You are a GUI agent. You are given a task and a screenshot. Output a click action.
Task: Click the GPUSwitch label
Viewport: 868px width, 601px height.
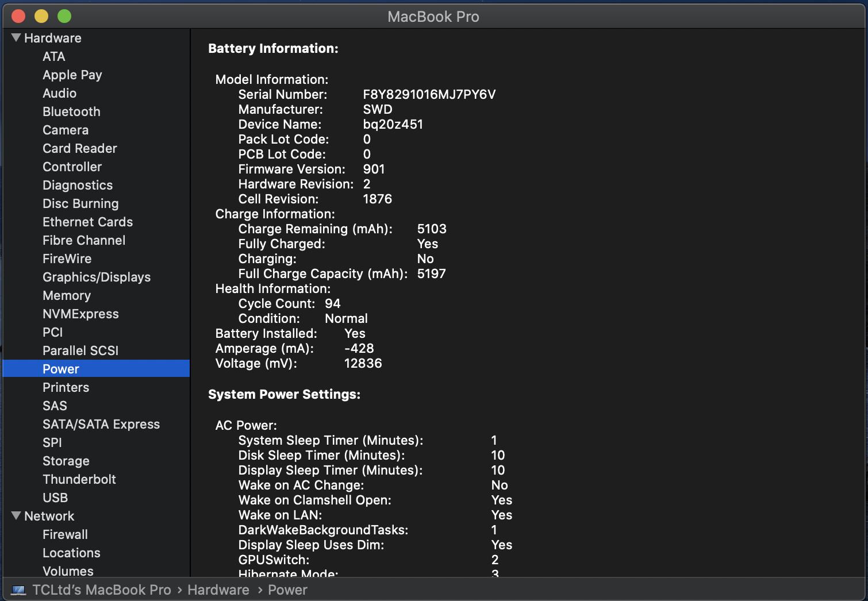(x=274, y=560)
